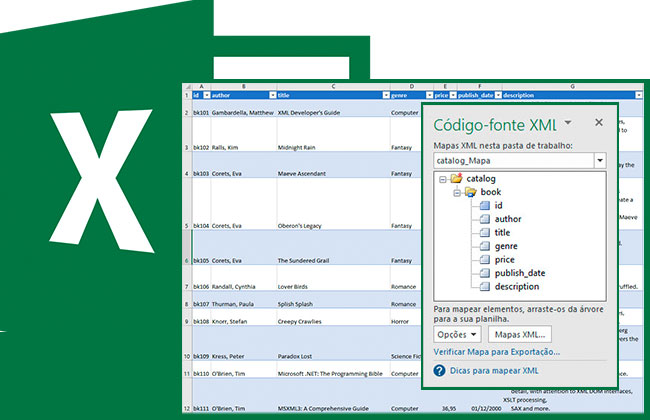Open the description column filter dropdown

[x=639, y=95]
